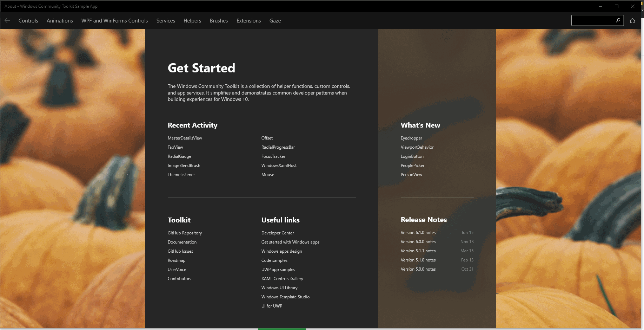View Version 6.1.0 release notes

418,232
